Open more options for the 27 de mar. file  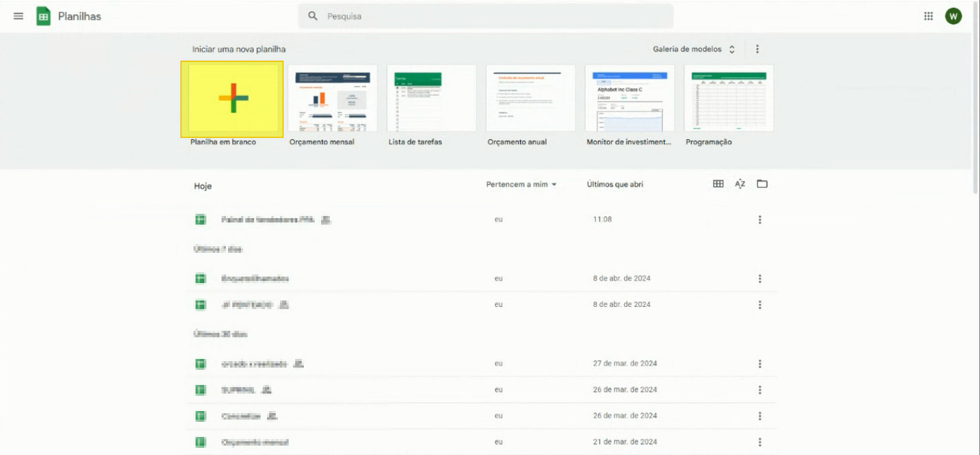point(760,364)
